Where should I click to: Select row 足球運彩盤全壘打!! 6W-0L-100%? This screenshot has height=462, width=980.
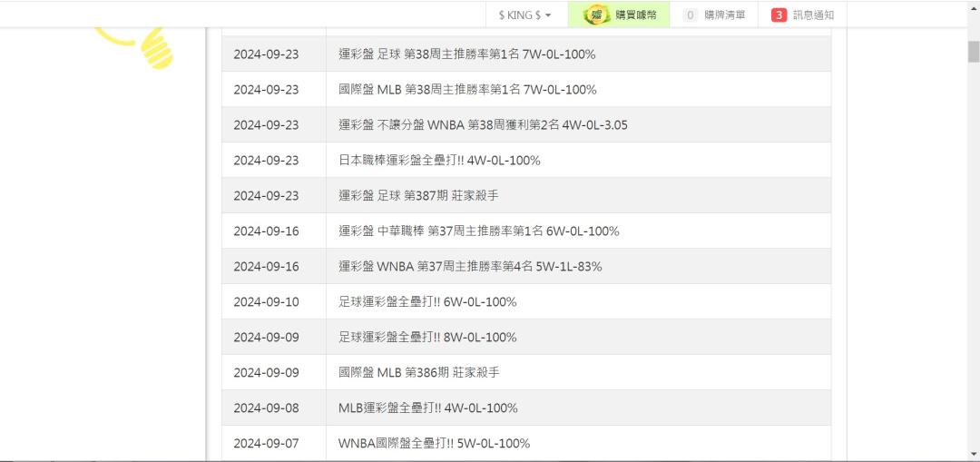[526, 302]
